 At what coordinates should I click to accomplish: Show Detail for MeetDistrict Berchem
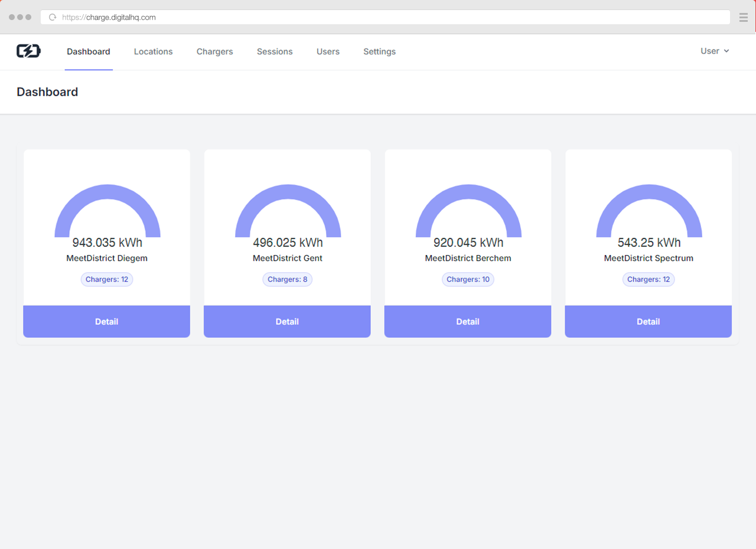point(468,322)
